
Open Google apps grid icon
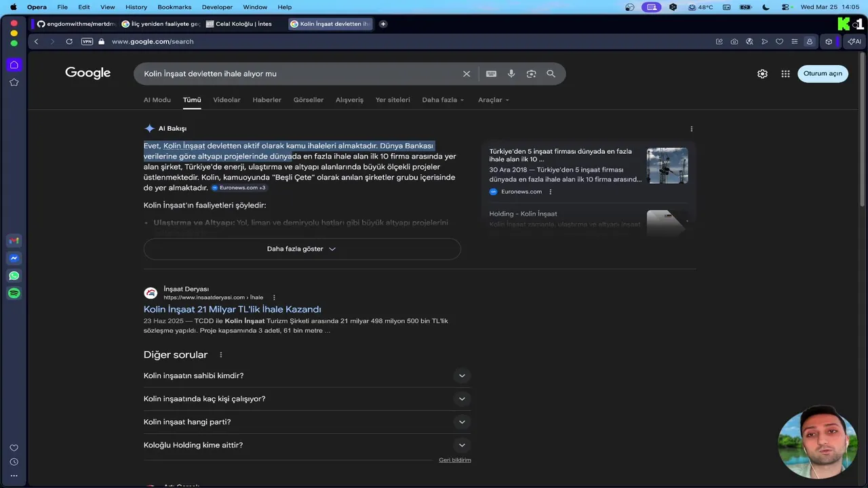pyautogui.click(x=785, y=74)
